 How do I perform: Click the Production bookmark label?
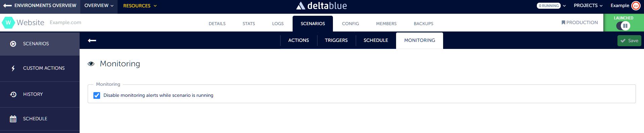[579, 22]
